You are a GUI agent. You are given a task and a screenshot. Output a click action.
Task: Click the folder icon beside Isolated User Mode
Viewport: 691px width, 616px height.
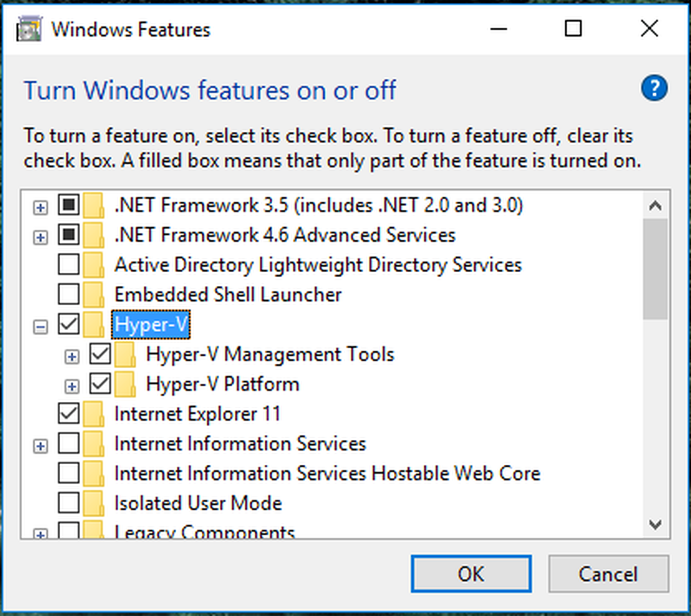click(x=94, y=503)
